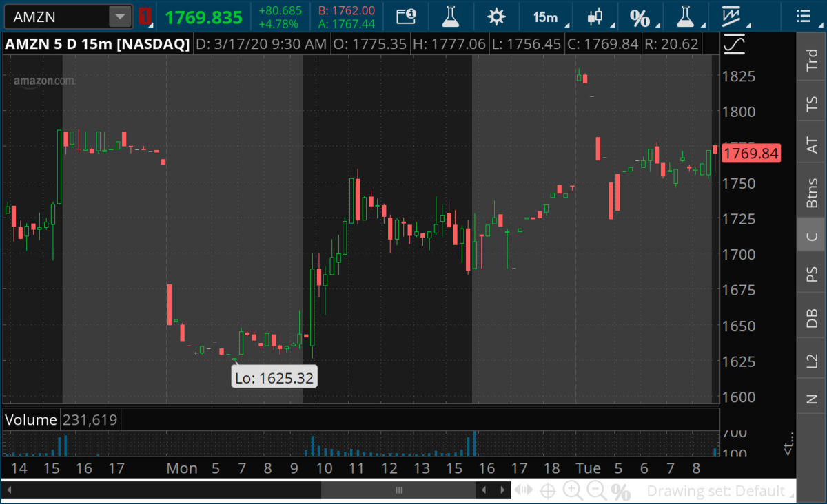
Task: Switch to the PS sidebar tab
Action: [812, 275]
